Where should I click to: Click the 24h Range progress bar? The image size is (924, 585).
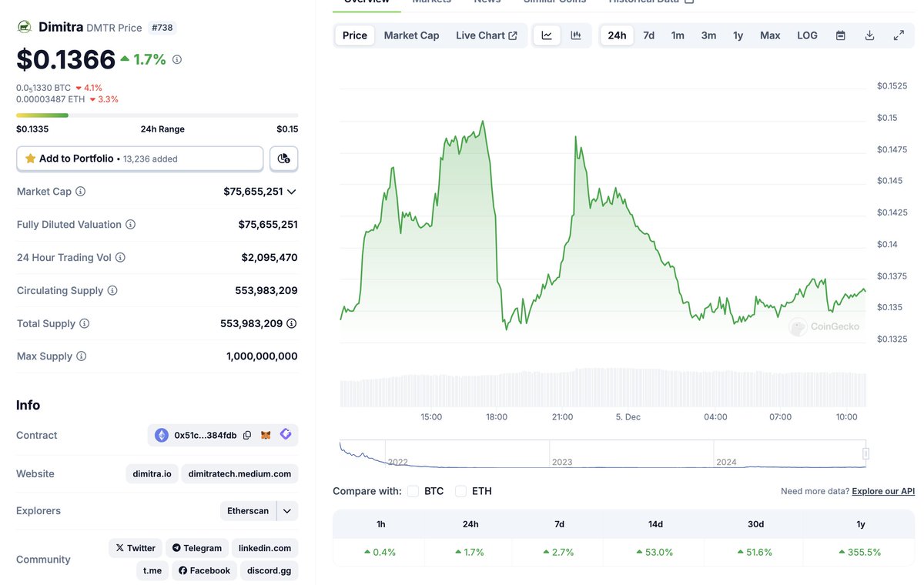coord(157,115)
